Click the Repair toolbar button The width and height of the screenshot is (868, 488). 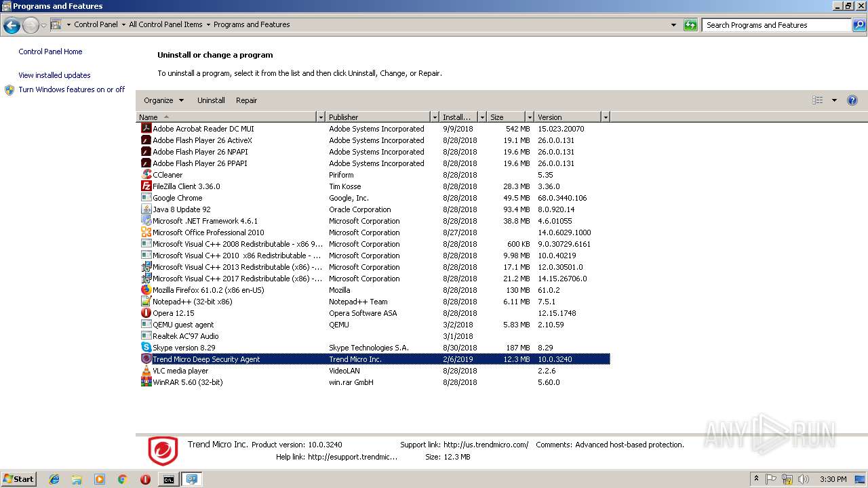pos(246,100)
